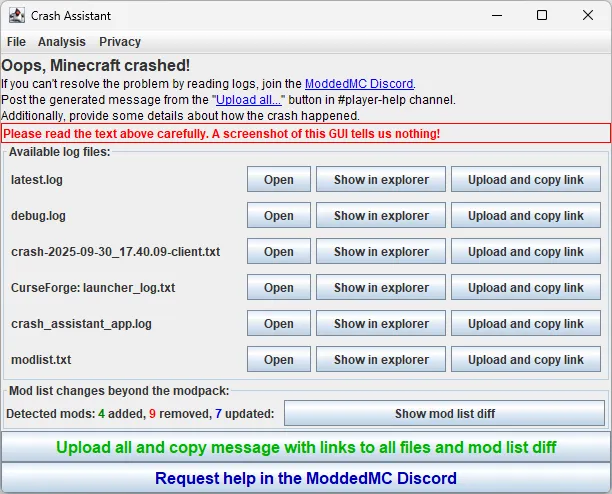Show modlist.txt in explorer
Screen dimensions: 612x494
tap(381, 360)
